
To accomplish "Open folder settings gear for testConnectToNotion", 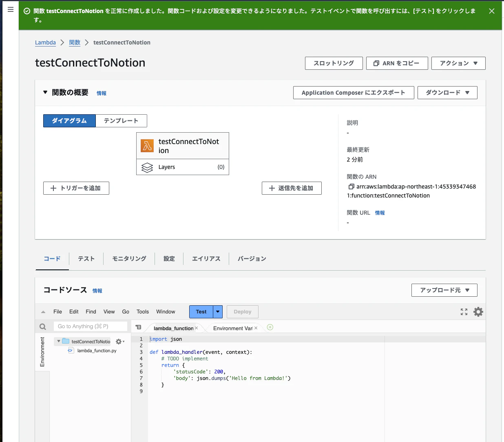I will click(x=120, y=342).
